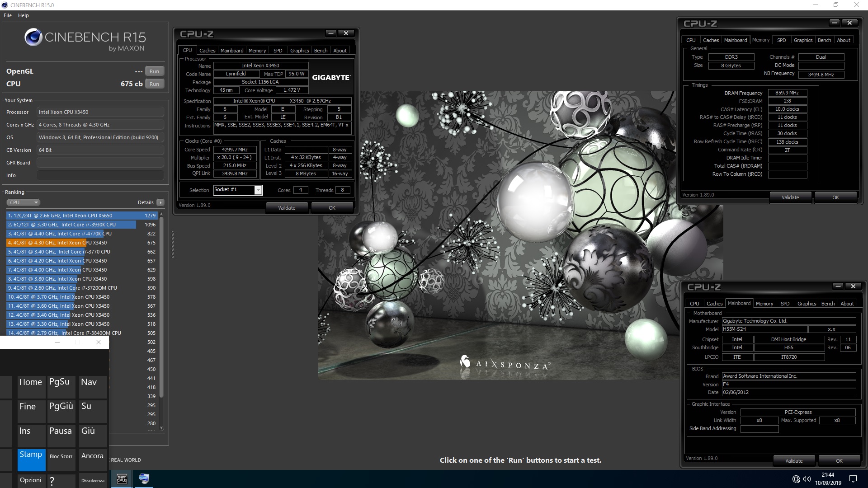Viewport: 868px width, 488px height.
Task: Click the AIXSPONZA render image
Action: tap(521, 235)
